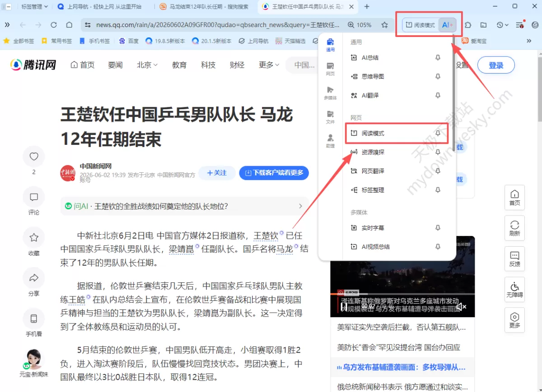
Task: Like the article with the heart icon
Action: (34, 157)
